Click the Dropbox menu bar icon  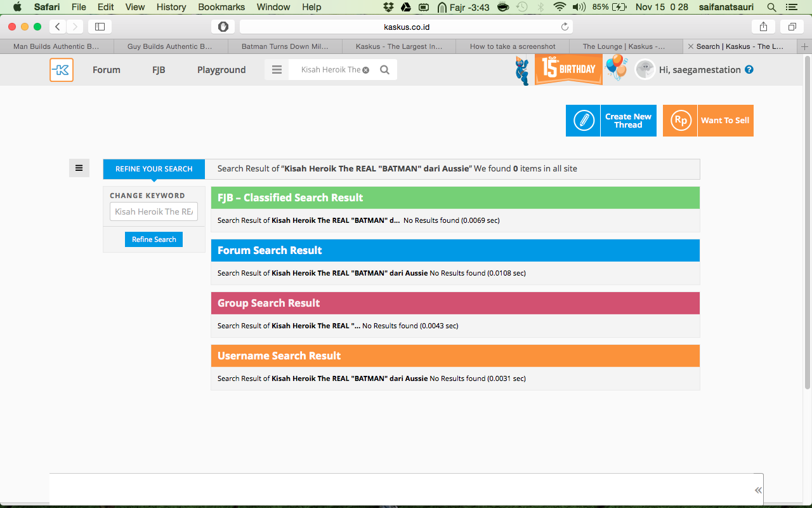pyautogui.click(x=390, y=7)
